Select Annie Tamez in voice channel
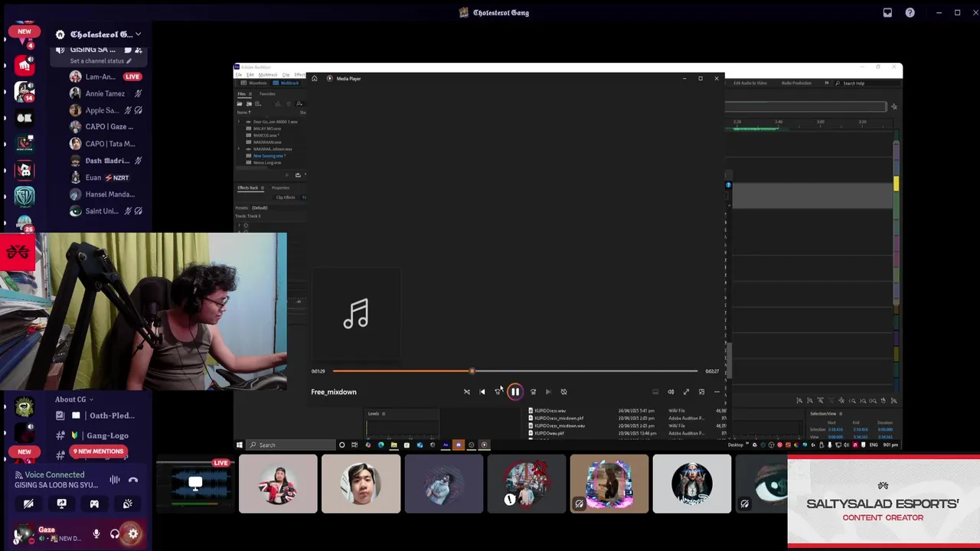980x551 pixels. [105, 93]
